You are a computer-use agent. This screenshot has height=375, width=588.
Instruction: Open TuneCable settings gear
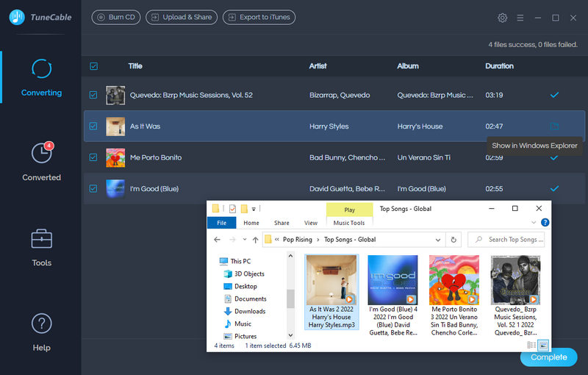(x=503, y=18)
